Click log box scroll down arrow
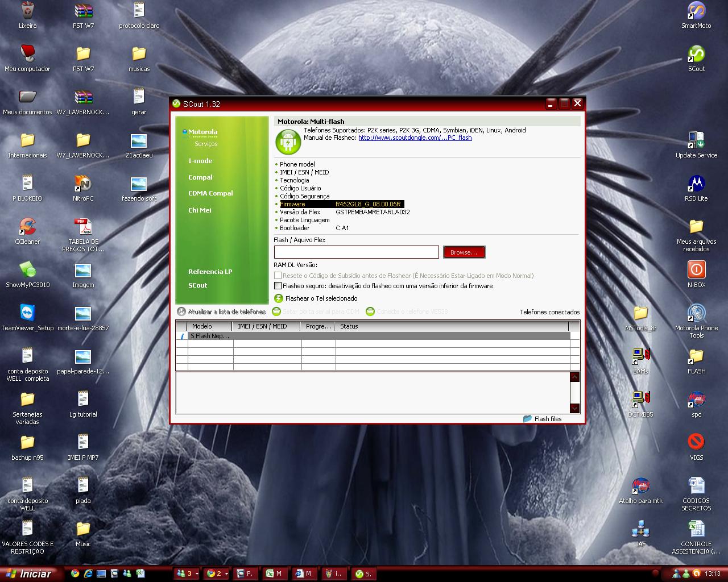 pyautogui.click(x=574, y=408)
